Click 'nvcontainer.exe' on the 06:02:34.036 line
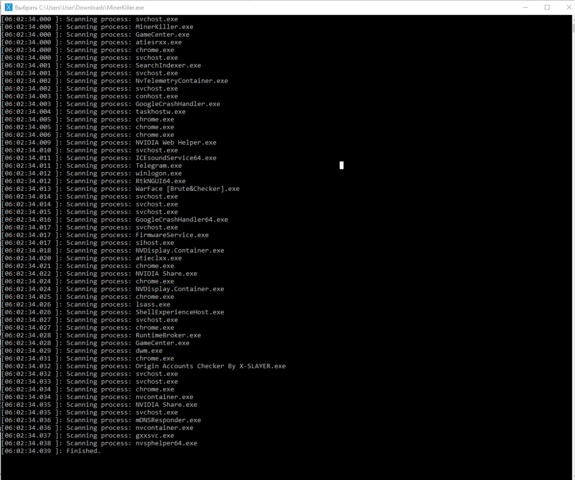The height and width of the screenshot is (480, 575). tap(164, 428)
